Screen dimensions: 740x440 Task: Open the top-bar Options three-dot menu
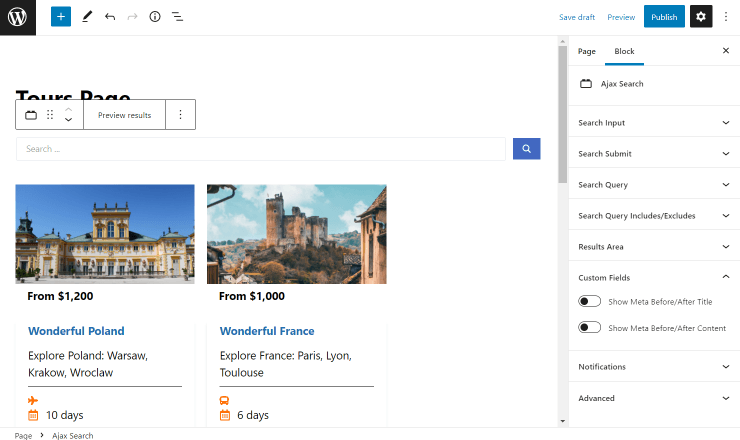click(x=726, y=17)
